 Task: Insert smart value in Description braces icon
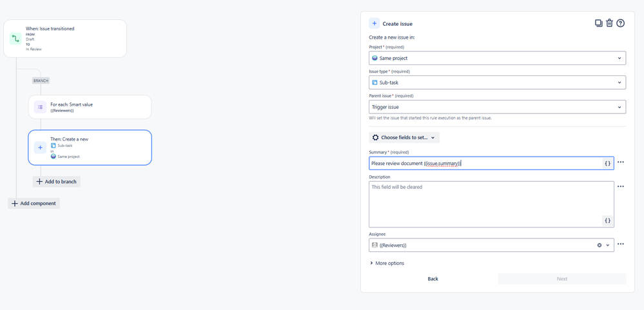tap(608, 220)
